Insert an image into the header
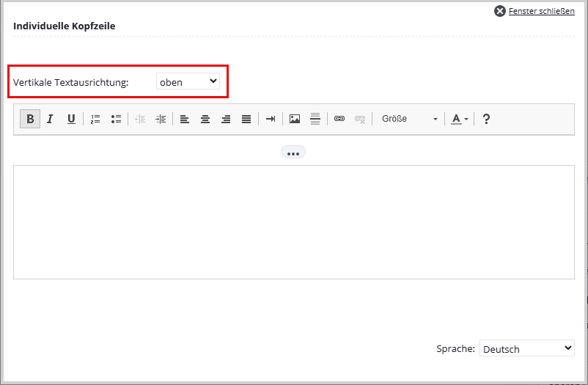This screenshot has height=385, width=588. click(x=295, y=119)
